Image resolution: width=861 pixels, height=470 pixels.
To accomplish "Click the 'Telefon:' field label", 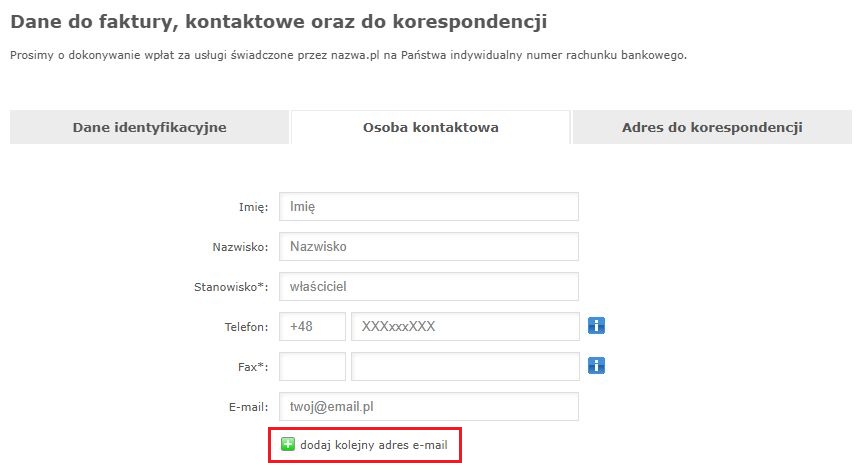I will click(x=246, y=327).
